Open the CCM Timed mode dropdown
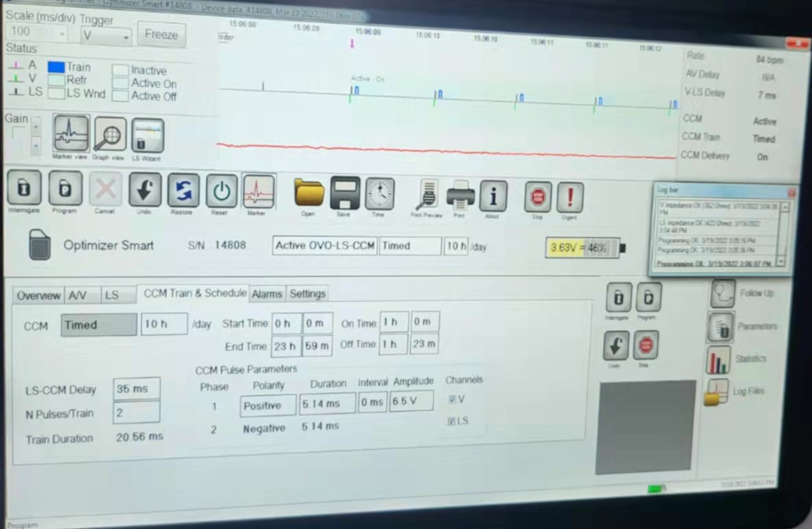Image resolution: width=812 pixels, height=529 pixels. pos(98,325)
